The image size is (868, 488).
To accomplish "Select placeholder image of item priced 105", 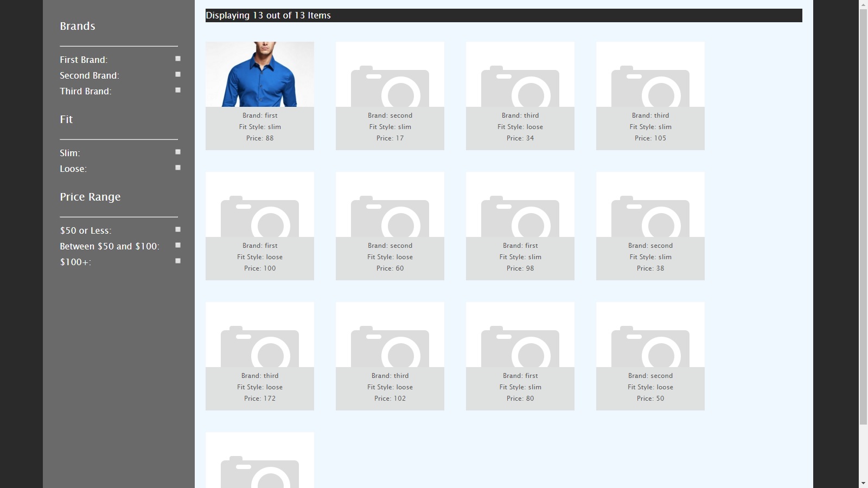I will click(650, 74).
